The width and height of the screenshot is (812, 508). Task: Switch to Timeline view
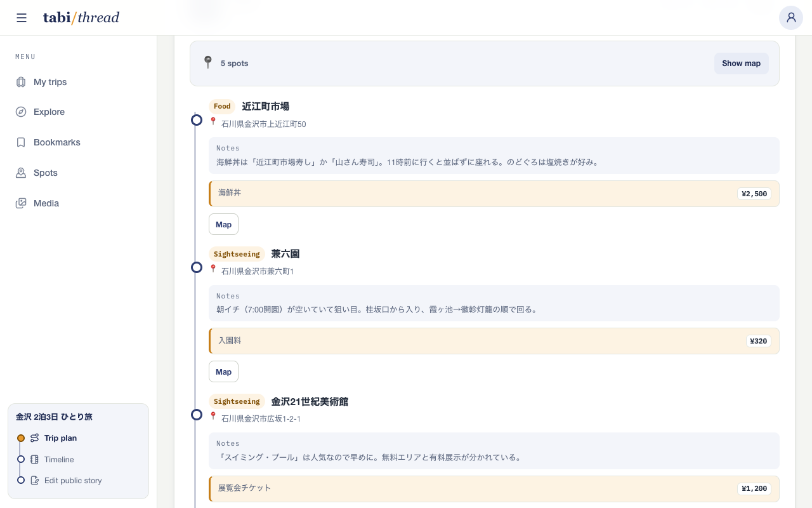(59, 459)
